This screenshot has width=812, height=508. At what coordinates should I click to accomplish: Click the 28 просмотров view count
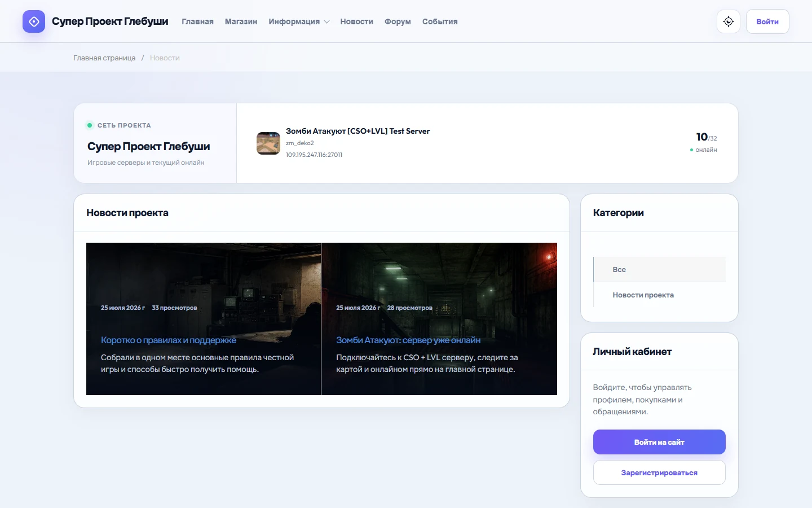tap(410, 308)
